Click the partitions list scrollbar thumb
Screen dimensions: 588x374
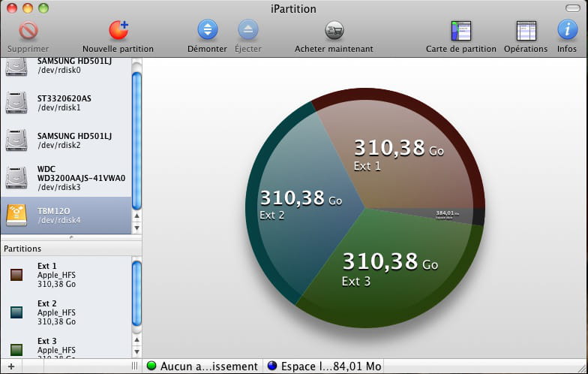coord(136,294)
